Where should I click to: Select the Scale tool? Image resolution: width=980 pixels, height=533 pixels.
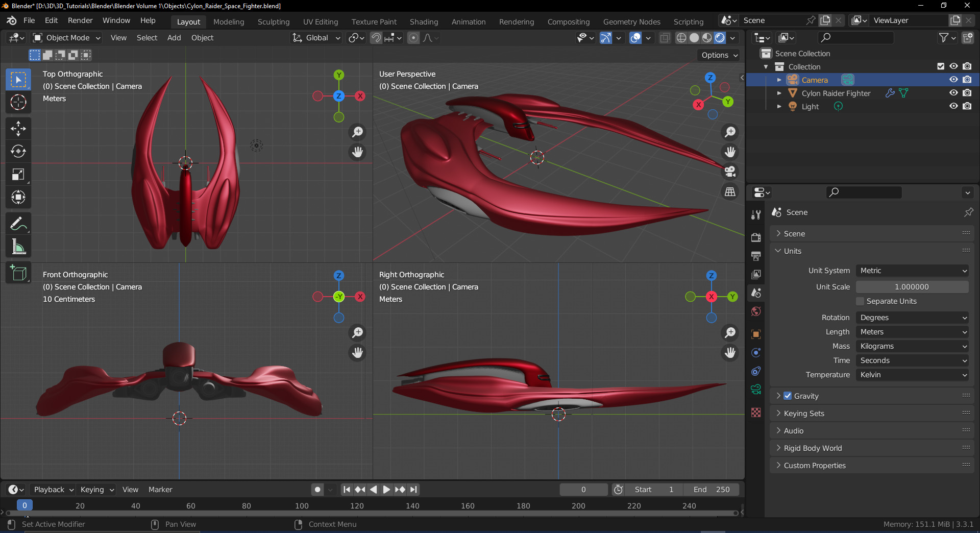[x=18, y=174]
